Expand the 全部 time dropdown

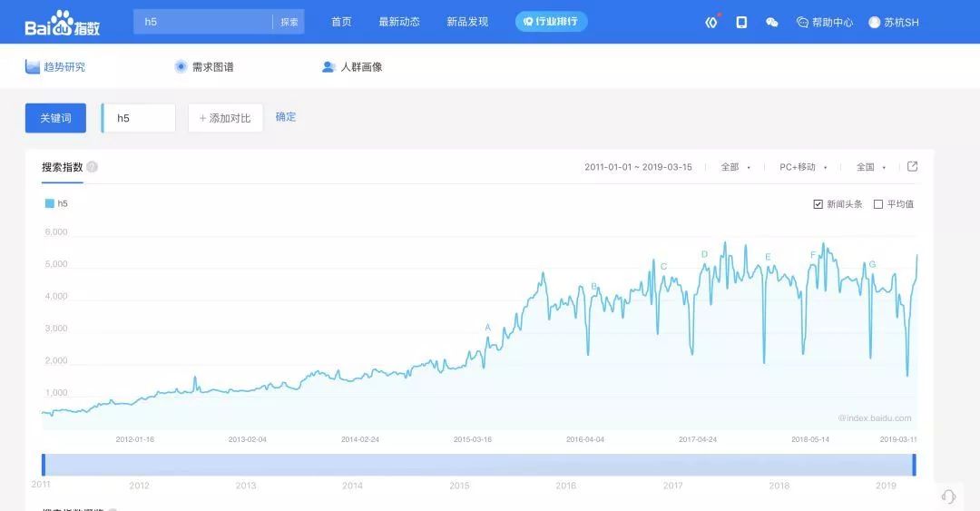[x=736, y=167]
